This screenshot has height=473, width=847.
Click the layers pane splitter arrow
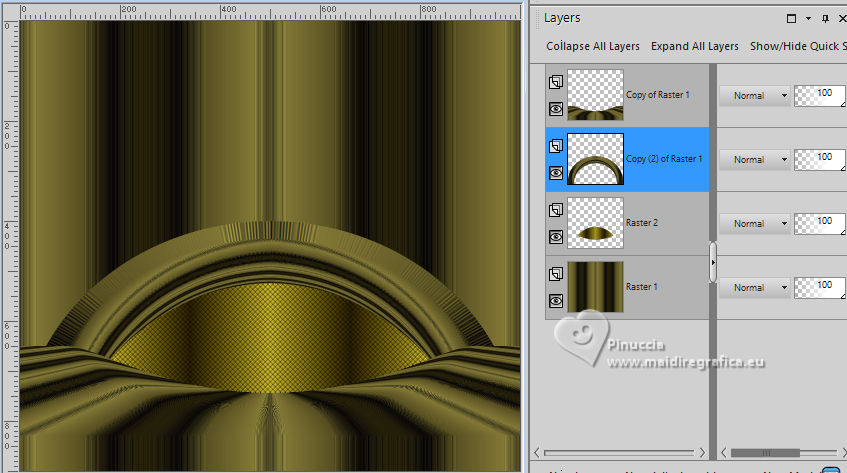[x=713, y=262]
